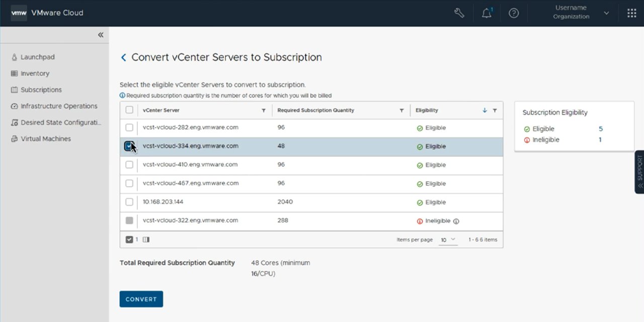Click the selected count checkbox in footer

(x=129, y=239)
